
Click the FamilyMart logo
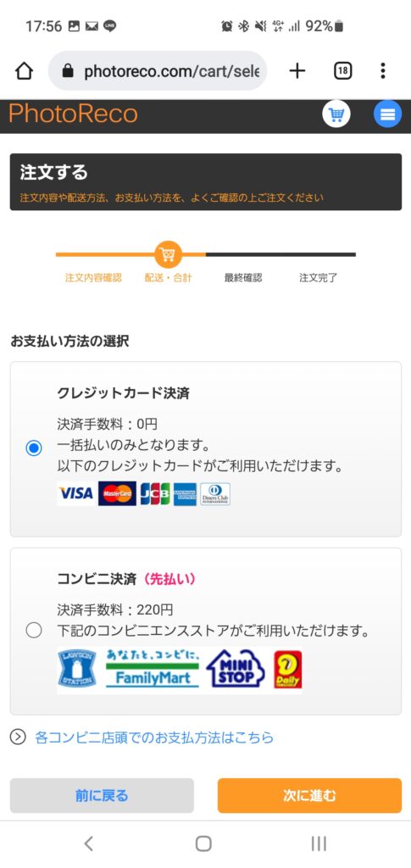point(153,669)
